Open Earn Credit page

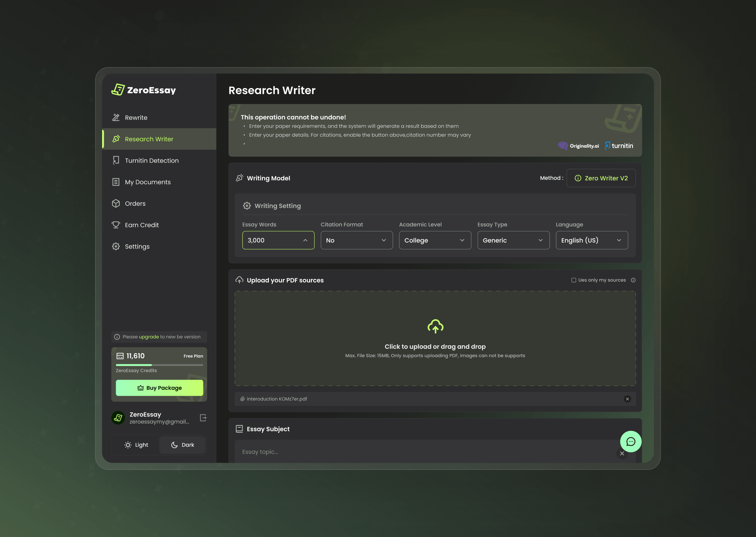(159, 225)
